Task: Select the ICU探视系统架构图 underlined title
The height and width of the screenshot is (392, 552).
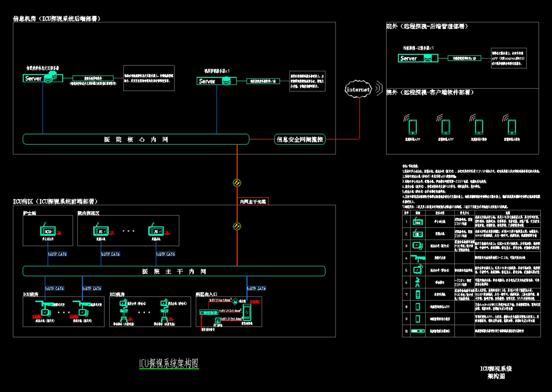Action: coord(169,363)
